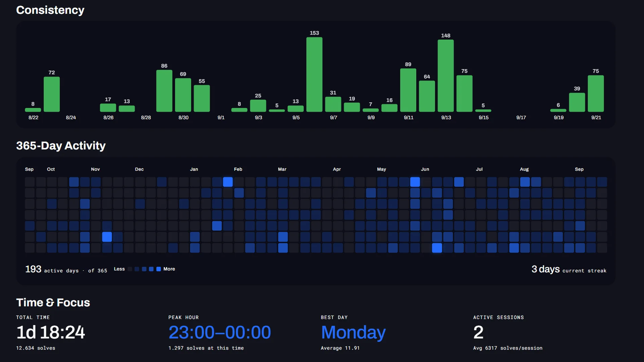Click the 365-Day Activity heading
The width and height of the screenshot is (644, 362).
[x=61, y=146]
